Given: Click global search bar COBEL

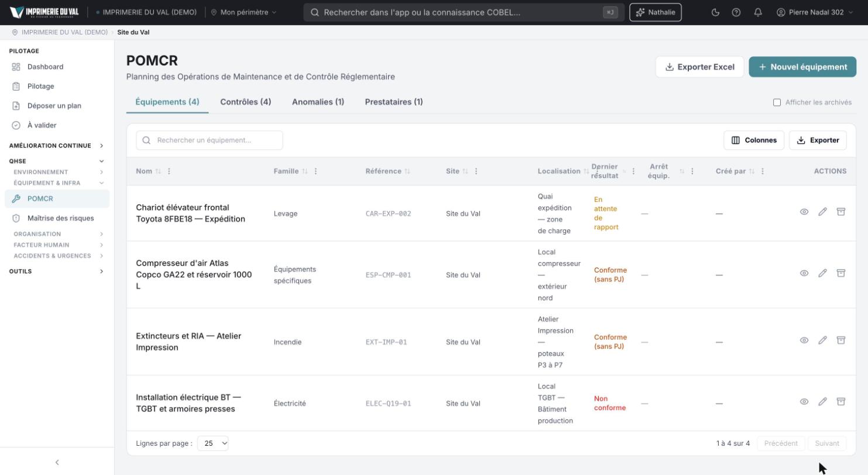Looking at the screenshot, I should (464, 12).
